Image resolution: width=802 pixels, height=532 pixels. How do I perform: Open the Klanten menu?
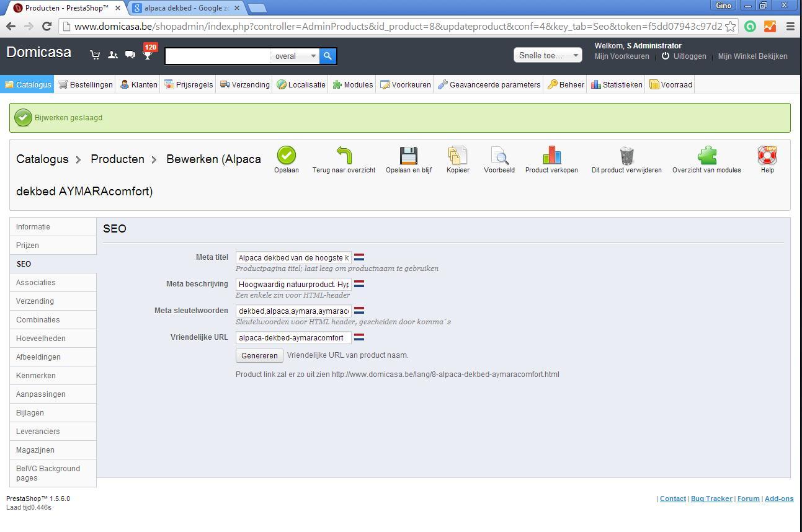pyautogui.click(x=138, y=84)
